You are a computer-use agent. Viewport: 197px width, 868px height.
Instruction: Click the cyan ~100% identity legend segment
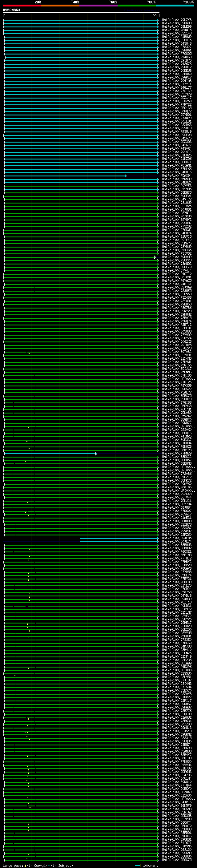[x=175, y=6]
